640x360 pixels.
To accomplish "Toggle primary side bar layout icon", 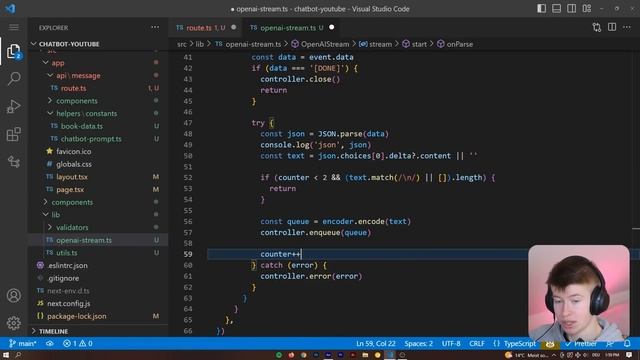I will click(x=541, y=9).
